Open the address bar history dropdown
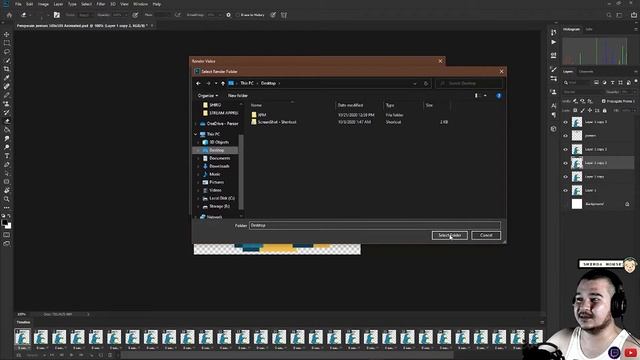The image size is (640, 360). click(415, 83)
